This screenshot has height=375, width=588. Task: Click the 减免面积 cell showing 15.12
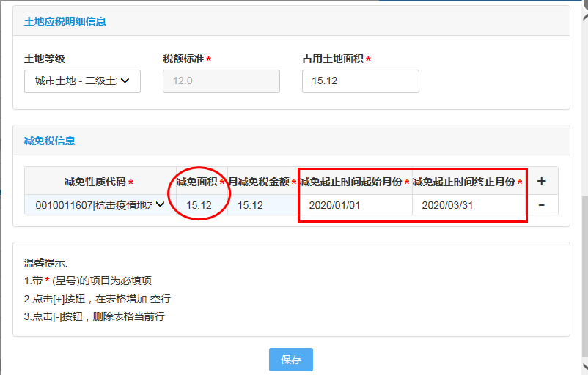202,205
